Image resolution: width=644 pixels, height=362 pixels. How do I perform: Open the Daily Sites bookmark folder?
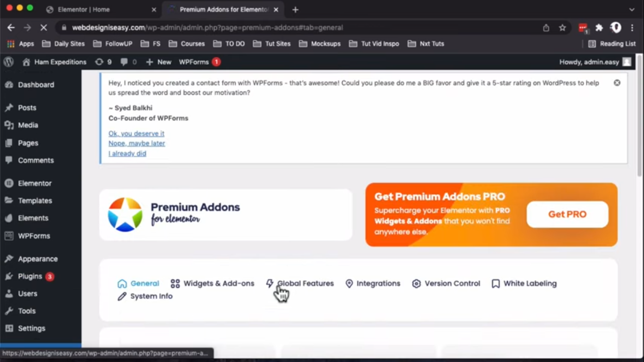[63, 44]
